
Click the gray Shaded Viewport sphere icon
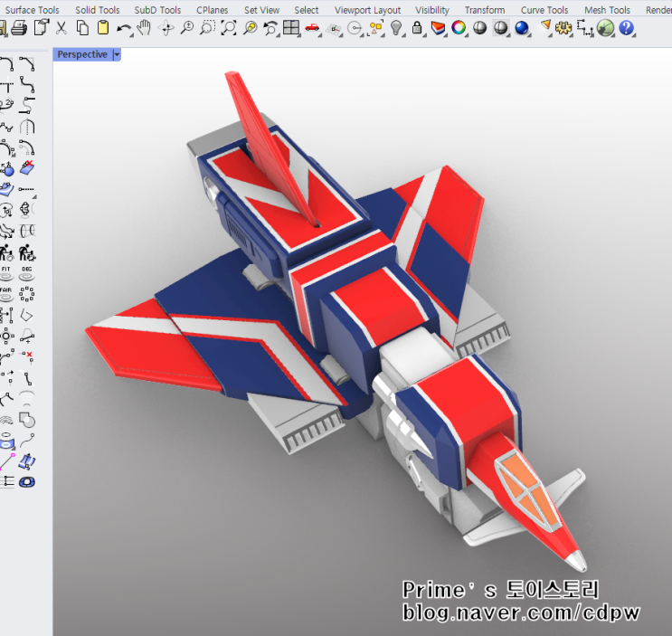(x=479, y=28)
